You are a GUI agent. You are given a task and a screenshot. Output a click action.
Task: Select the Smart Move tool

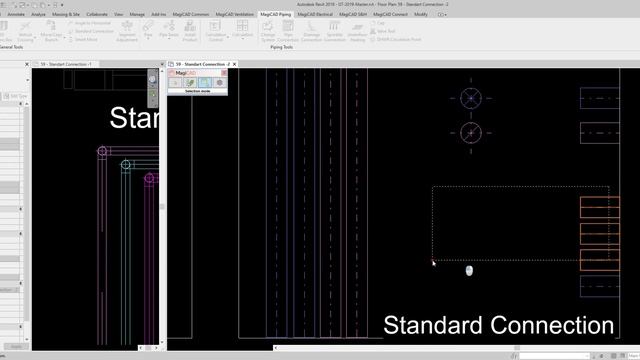(83, 39)
